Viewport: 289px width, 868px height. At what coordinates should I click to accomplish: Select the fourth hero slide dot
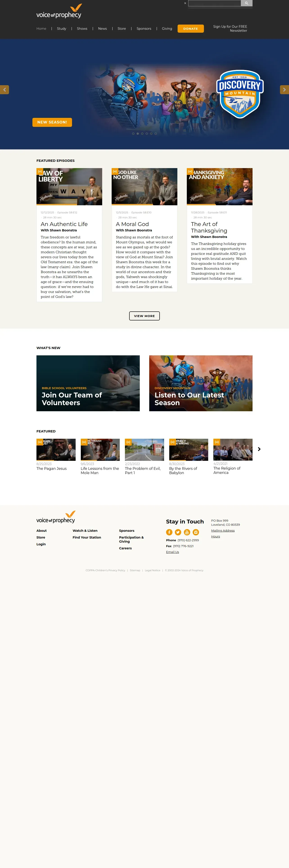[x=147, y=134]
